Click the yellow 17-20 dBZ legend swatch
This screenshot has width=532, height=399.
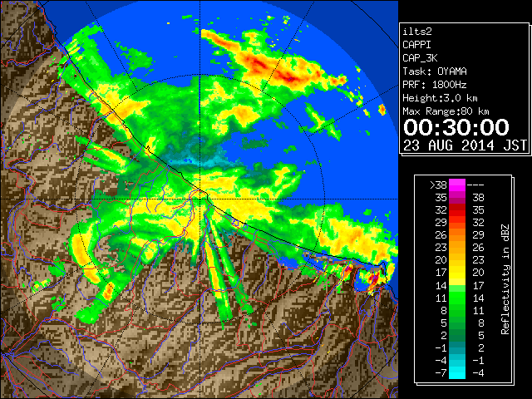[457, 273]
